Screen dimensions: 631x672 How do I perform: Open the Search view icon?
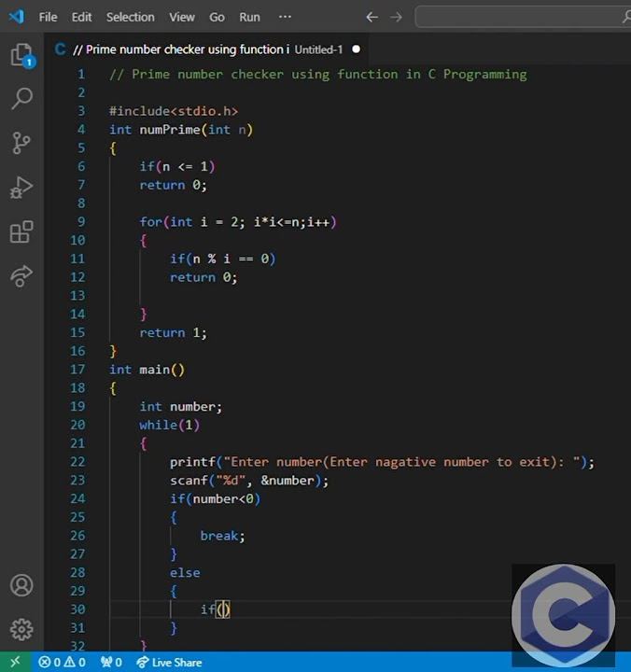pos(21,99)
